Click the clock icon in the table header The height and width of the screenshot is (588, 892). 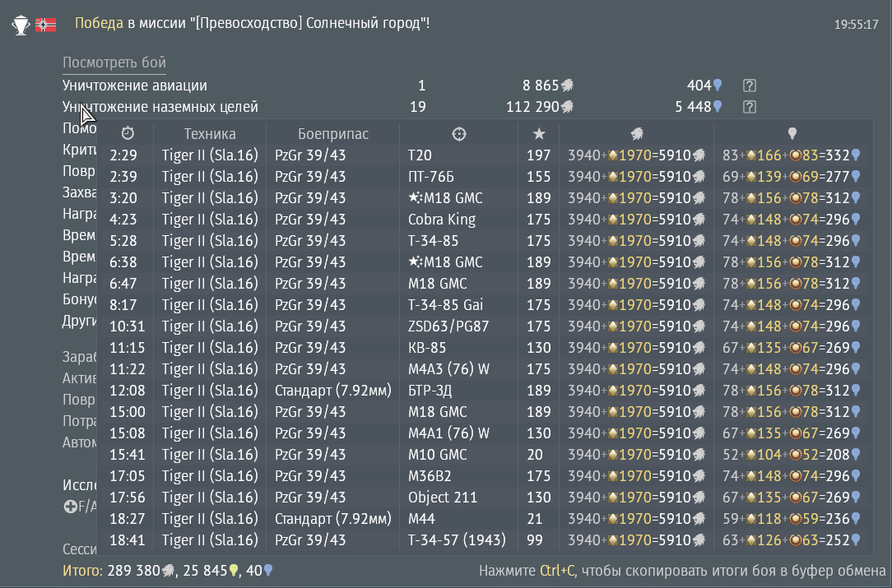(127, 133)
